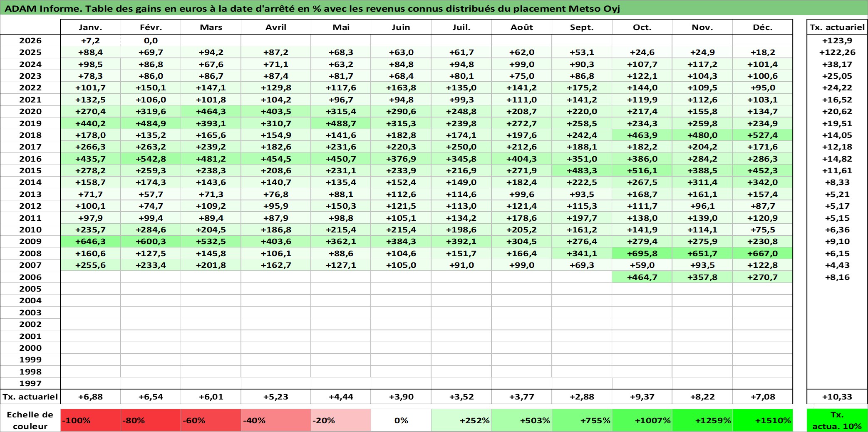Screen dimensions: 868x432
Task: Click the +122,26 actuarial rate for 2025
Action: click(837, 52)
